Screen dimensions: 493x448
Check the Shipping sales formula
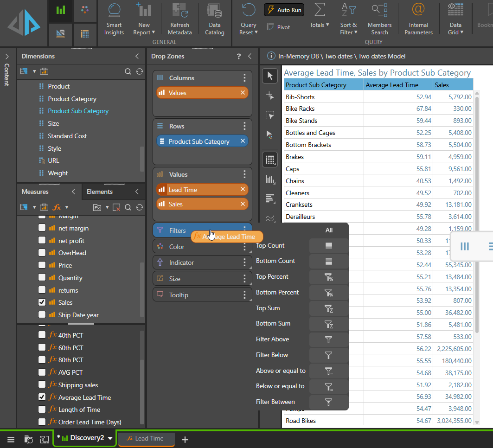(x=42, y=384)
